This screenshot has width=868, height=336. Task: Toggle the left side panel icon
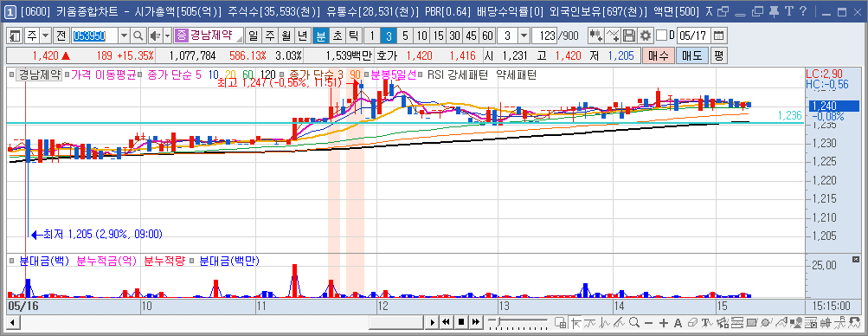(15, 36)
